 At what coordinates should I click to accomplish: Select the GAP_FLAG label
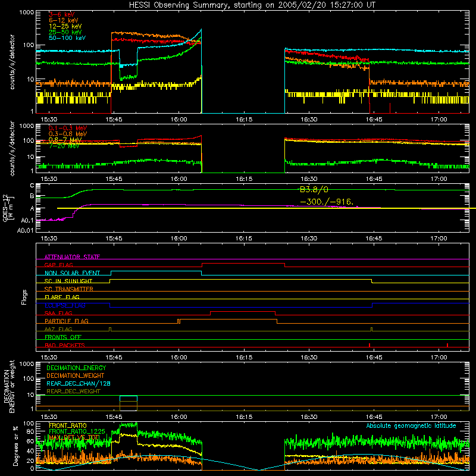tap(58, 265)
